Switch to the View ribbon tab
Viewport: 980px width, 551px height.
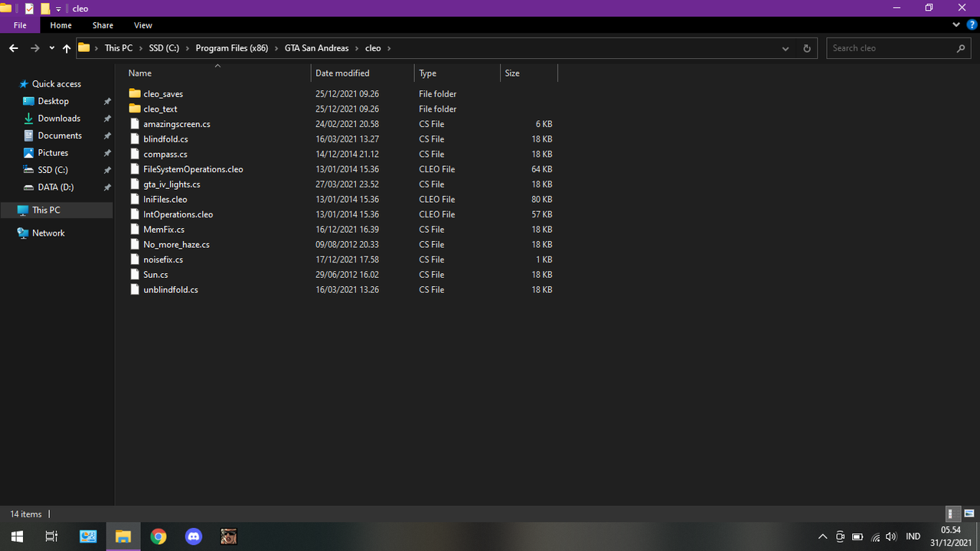click(x=142, y=25)
